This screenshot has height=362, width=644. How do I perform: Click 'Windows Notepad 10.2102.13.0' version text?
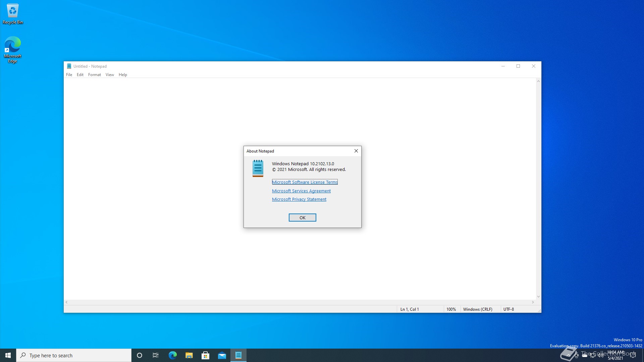pos(303,164)
